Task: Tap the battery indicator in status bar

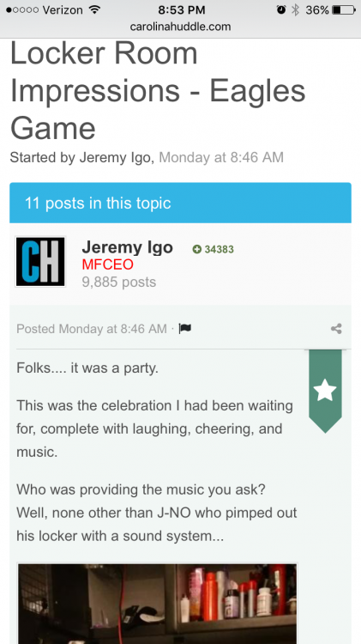Action: (x=343, y=9)
